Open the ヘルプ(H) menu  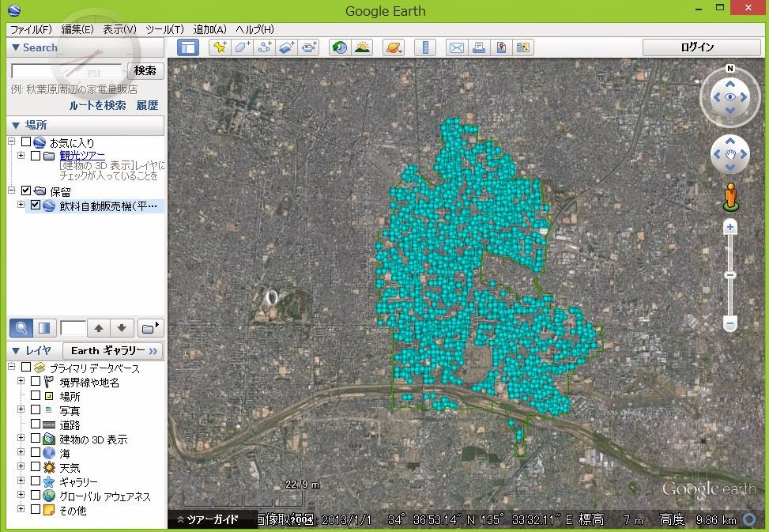(x=254, y=29)
